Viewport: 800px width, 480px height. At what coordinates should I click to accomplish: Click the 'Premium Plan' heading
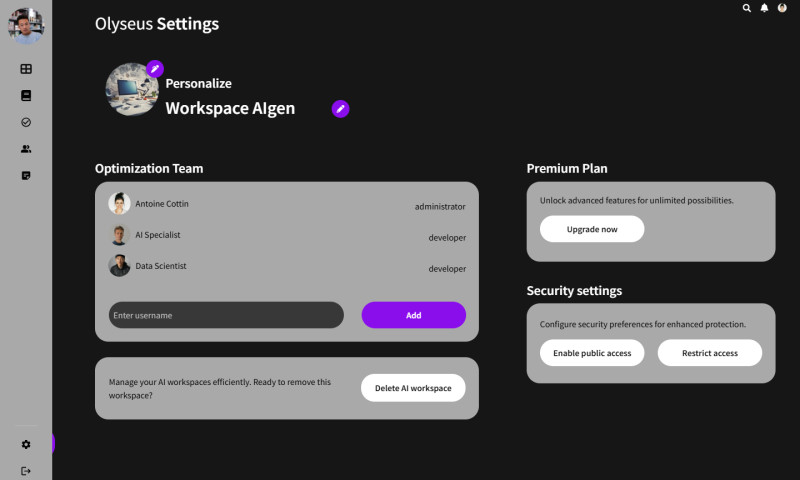tap(567, 168)
